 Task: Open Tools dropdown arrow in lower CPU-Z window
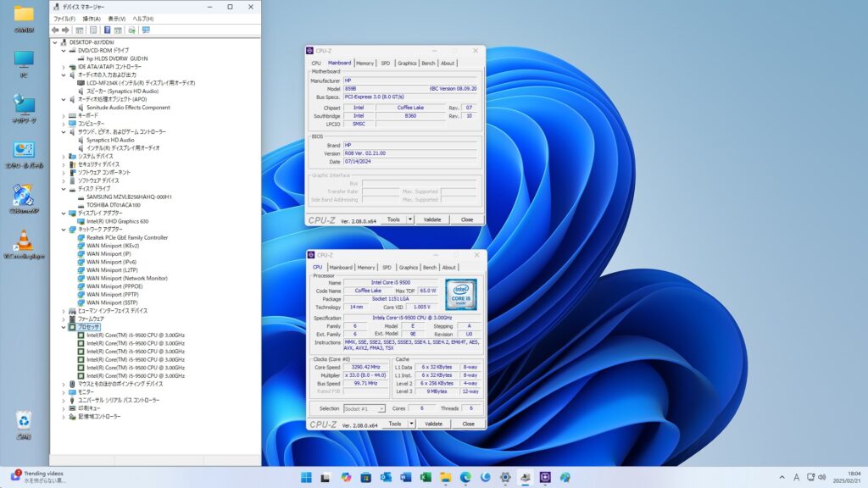[410, 424]
